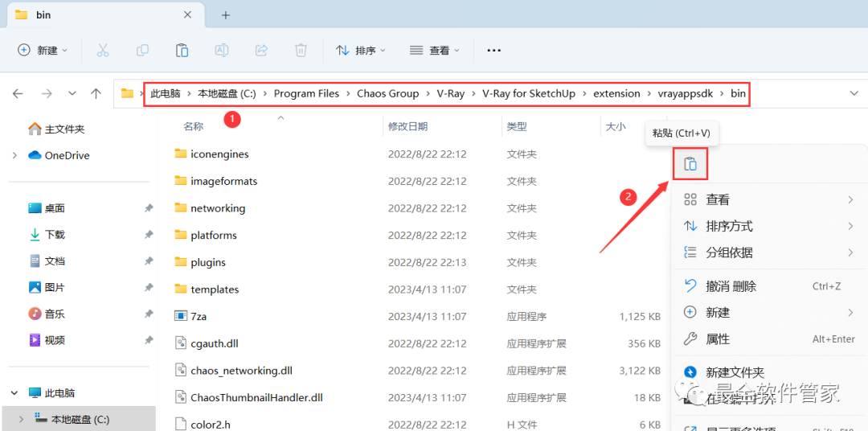Click the 新建文件夹 icon in context menu
This screenshot has height=431, width=868.
(x=690, y=371)
